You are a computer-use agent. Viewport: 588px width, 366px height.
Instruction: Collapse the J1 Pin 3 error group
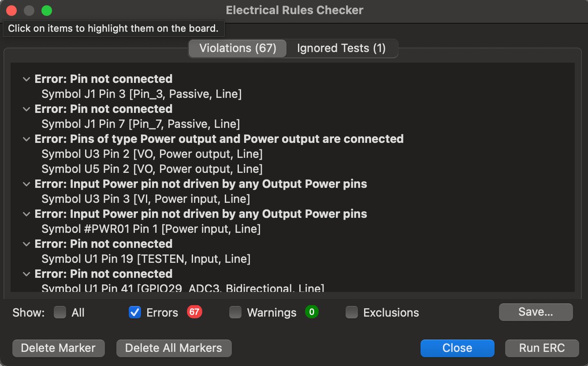26,79
